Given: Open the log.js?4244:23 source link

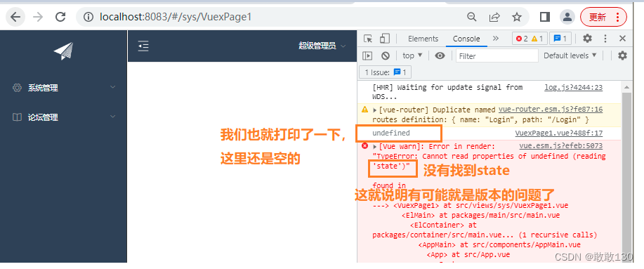Looking at the screenshot, I should (573, 88).
